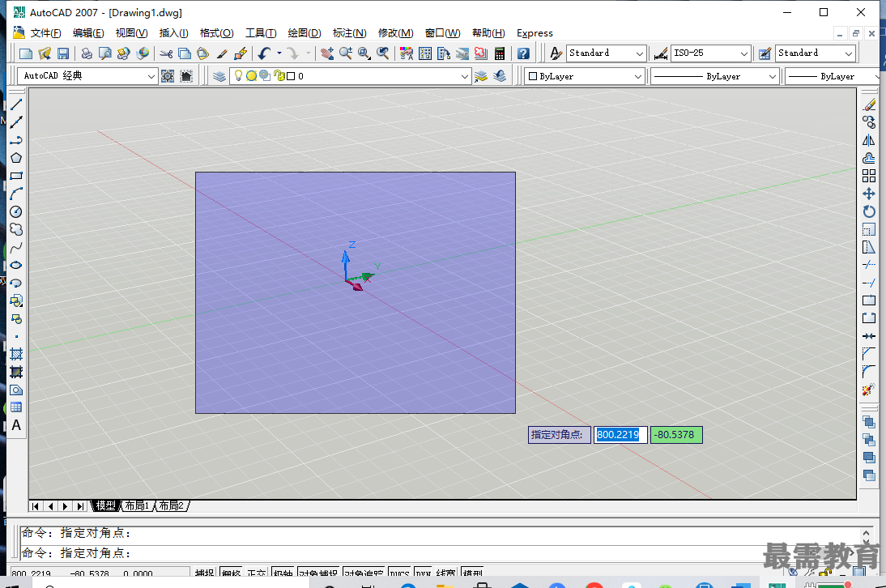The image size is (886, 588).
Task: Click the ByLayer color swatch square
Action: pos(532,76)
